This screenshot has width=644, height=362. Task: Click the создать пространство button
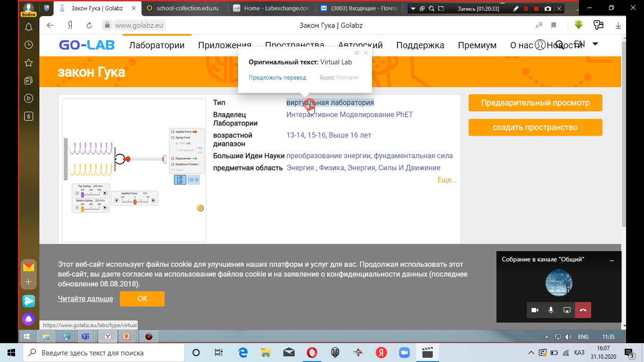click(x=535, y=127)
